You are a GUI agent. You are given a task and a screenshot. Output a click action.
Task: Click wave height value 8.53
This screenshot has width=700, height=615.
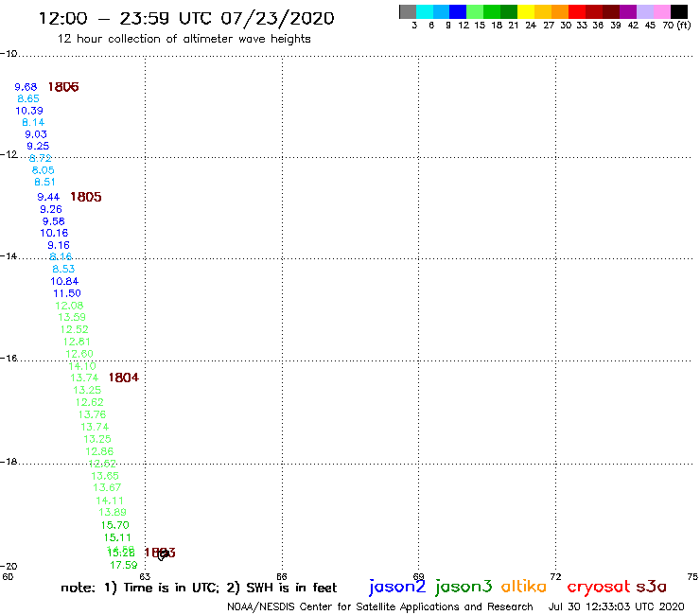(x=63, y=269)
